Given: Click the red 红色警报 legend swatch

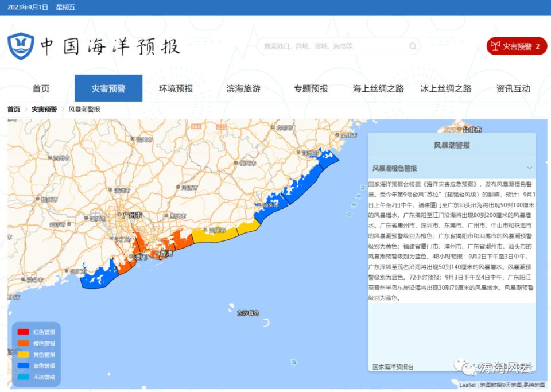Looking at the screenshot, I should pyautogui.click(x=23, y=332).
